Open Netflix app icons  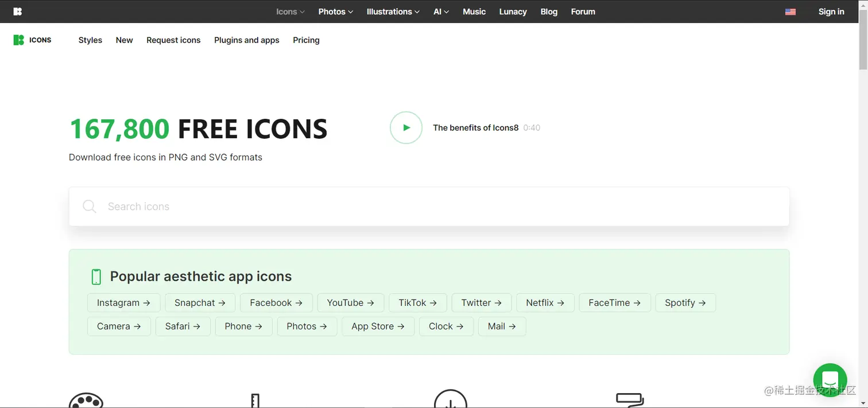(x=545, y=303)
